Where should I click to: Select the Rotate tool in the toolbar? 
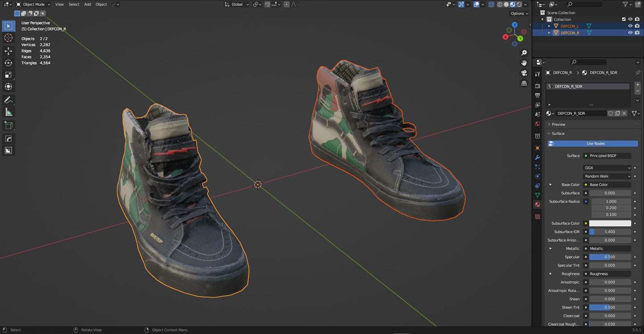(8, 62)
